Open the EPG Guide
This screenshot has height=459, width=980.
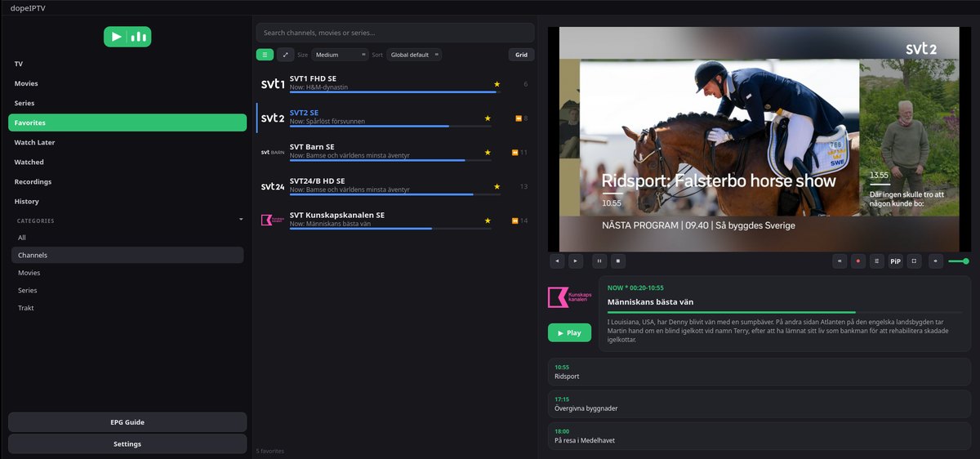tap(127, 422)
